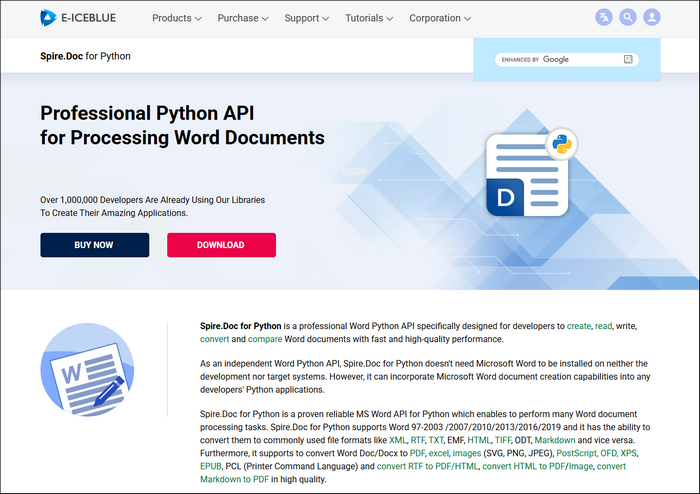
Task: Open the Support dropdown menu
Action: tap(307, 18)
